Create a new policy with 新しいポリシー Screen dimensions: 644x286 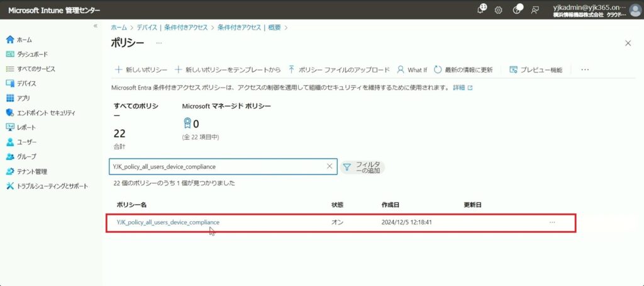[141, 69]
